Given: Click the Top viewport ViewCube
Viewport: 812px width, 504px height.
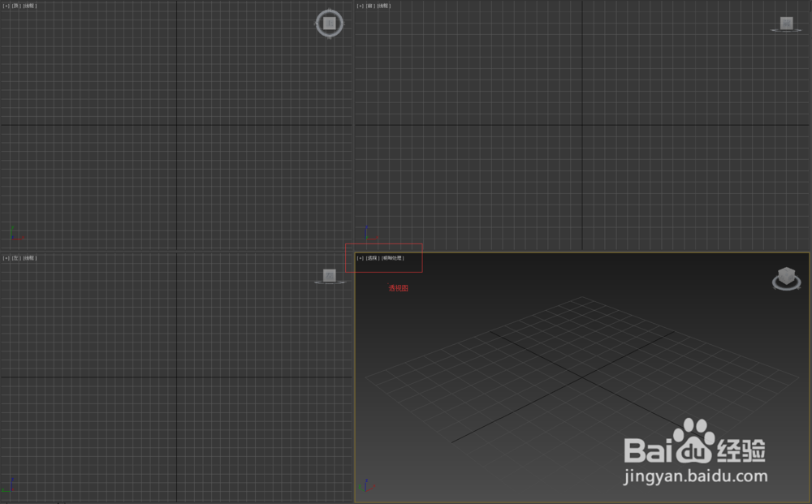Looking at the screenshot, I should [330, 24].
